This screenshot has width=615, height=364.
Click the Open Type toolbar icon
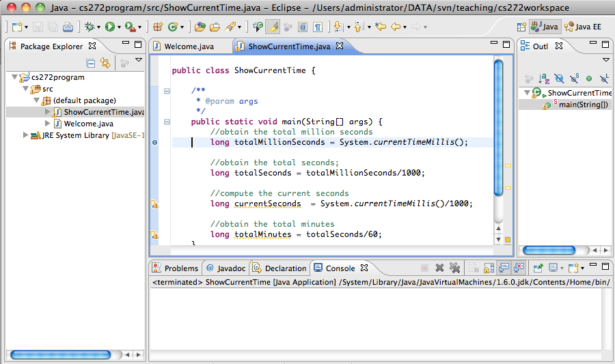click(x=200, y=27)
